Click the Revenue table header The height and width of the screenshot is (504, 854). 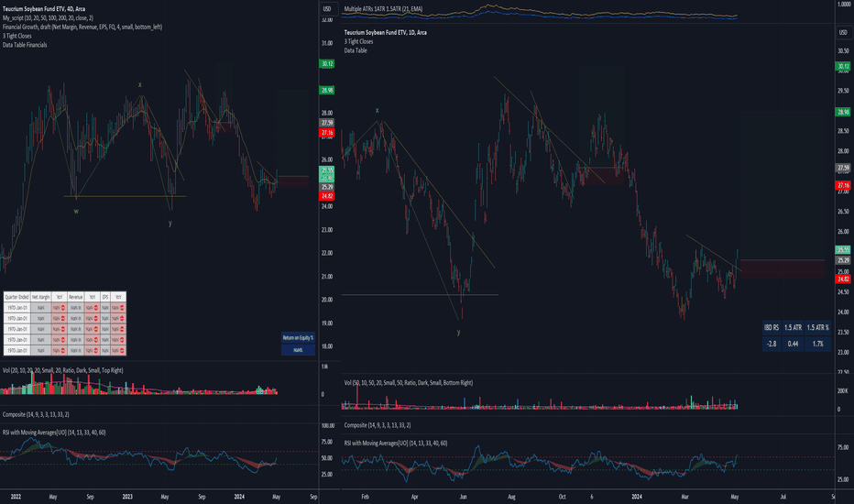tap(76, 297)
